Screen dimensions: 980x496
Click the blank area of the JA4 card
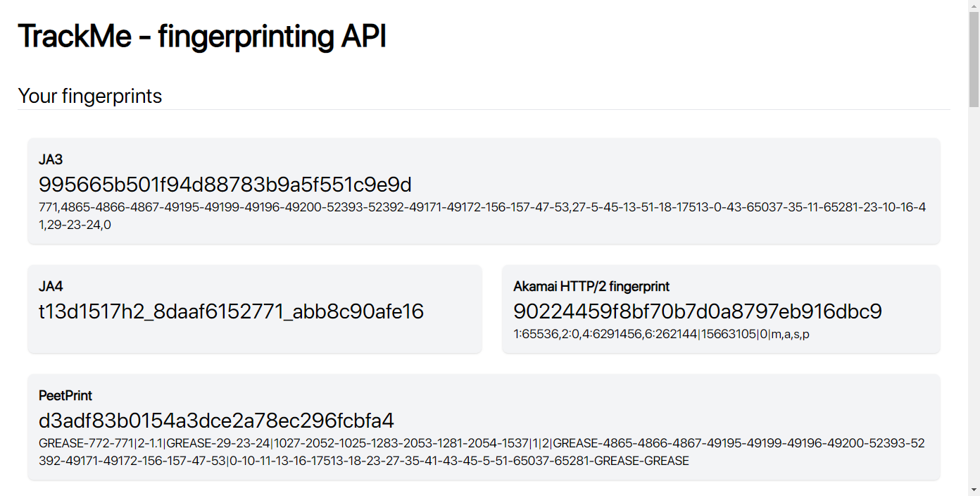point(255,337)
